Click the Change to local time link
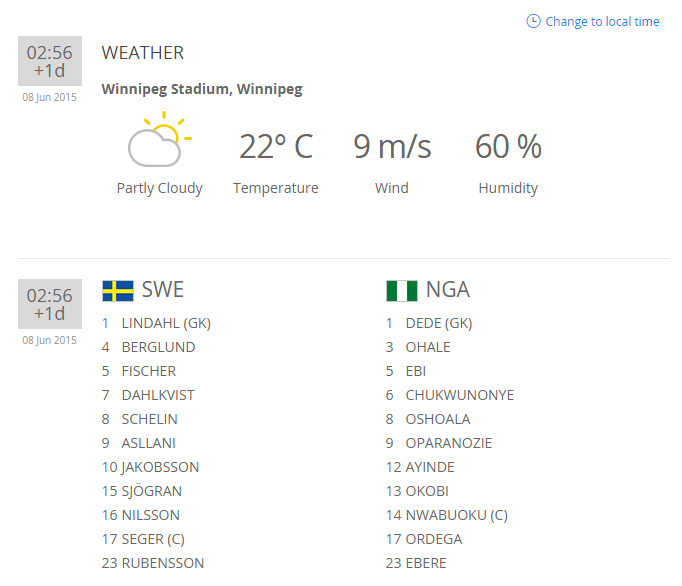682x586 pixels. (x=602, y=22)
